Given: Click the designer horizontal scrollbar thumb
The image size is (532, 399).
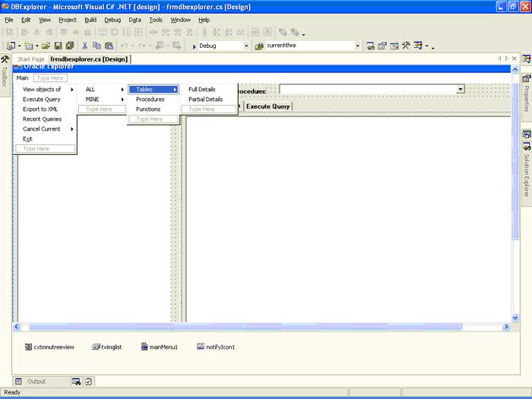Looking at the screenshot, I should pyautogui.click(x=245, y=326).
